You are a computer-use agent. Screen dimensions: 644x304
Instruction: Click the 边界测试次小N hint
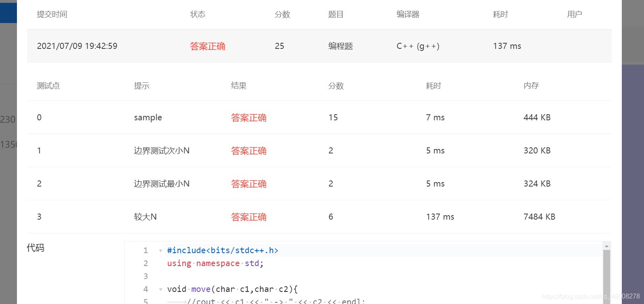162,151
